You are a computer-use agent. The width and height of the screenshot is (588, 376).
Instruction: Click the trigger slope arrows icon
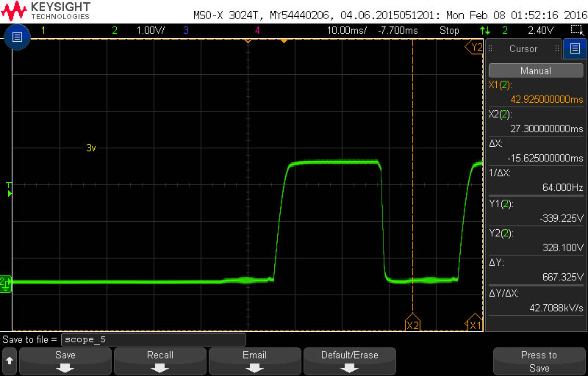pyautogui.click(x=485, y=31)
